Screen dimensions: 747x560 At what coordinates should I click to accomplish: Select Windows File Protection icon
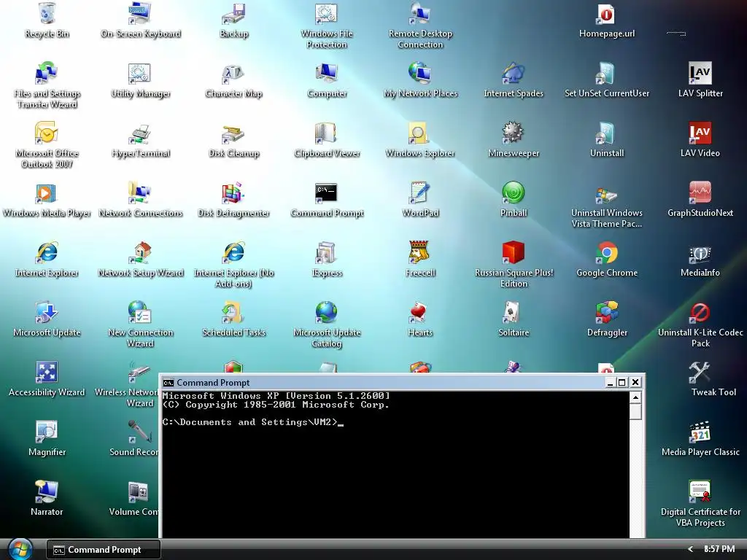click(x=327, y=14)
